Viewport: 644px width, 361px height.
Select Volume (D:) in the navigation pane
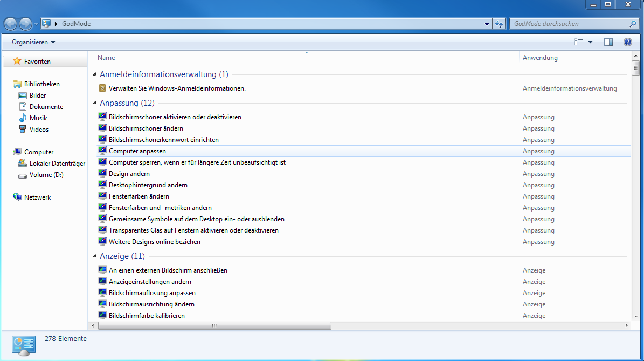pos(46,175)
